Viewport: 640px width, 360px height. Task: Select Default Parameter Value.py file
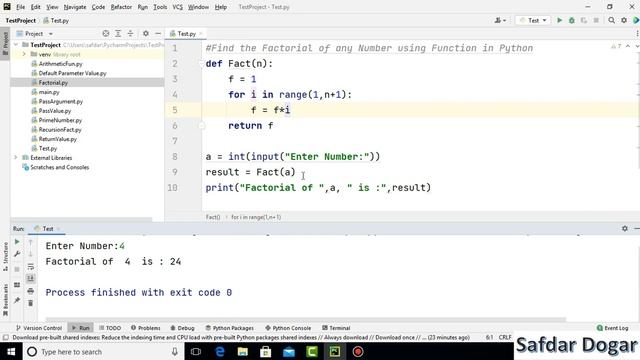coord(72,73)
